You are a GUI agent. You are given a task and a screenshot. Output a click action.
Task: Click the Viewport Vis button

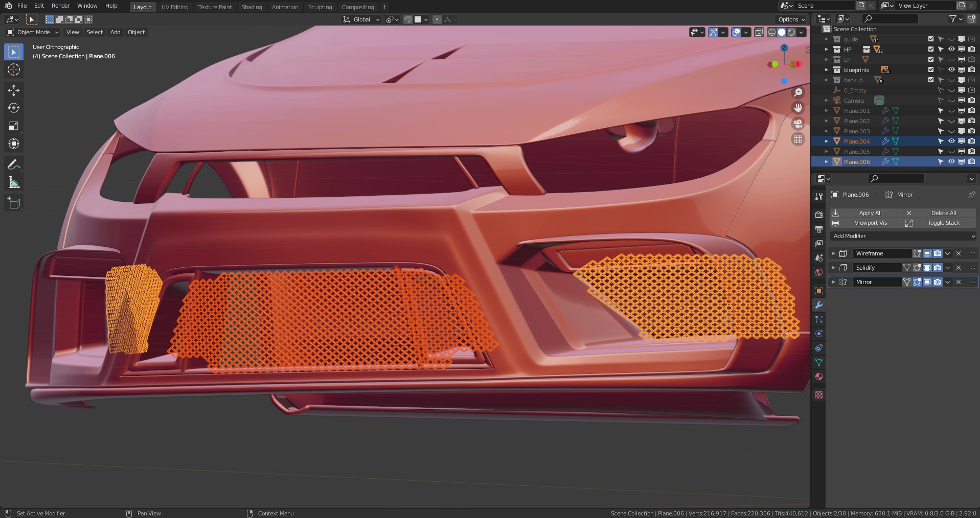(x=867, y=223)
